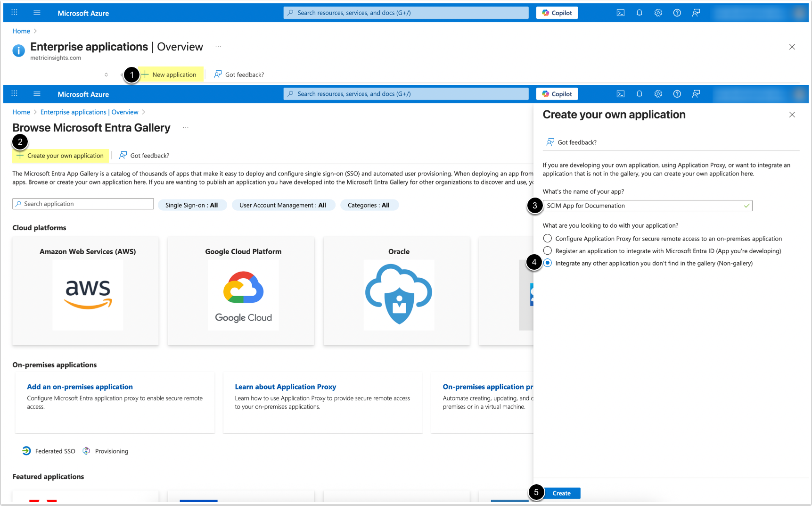Open Single Sign-on filter dropdown
Viewport: 812px width, 506px height.
coord(191,205)
